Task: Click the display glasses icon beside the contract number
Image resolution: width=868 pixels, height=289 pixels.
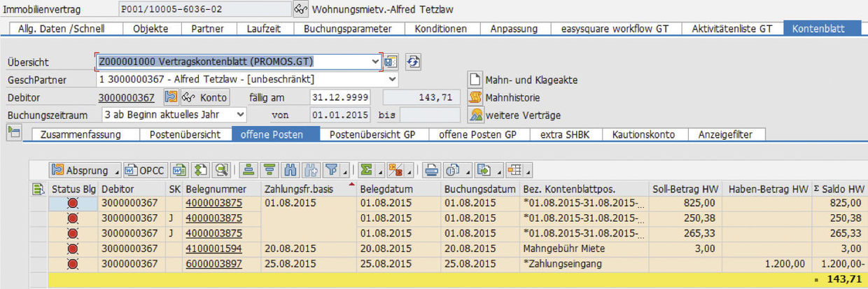Action: pyautogui.click(x=300, y=9)
